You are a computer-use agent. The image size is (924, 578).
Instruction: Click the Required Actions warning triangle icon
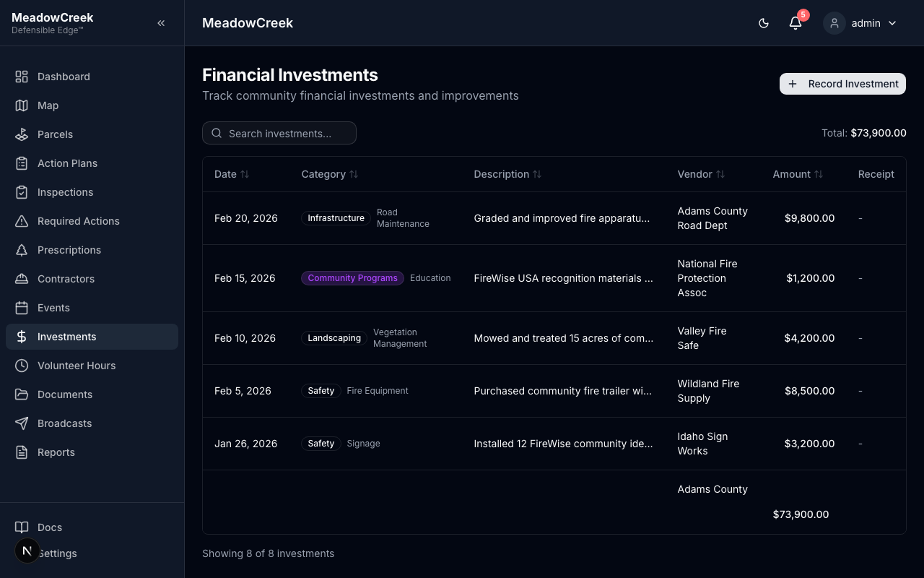pyautogui.click(x=22, y=221)
